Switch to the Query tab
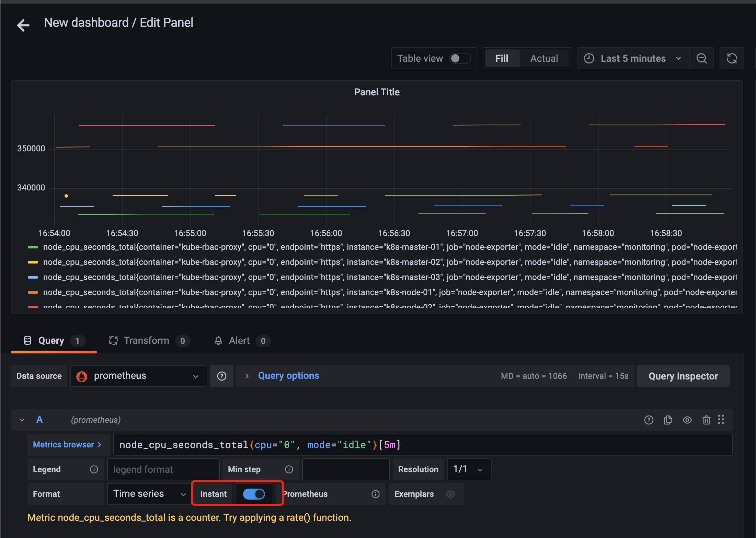Screen dimensions: 756x538 click(54, 341)
